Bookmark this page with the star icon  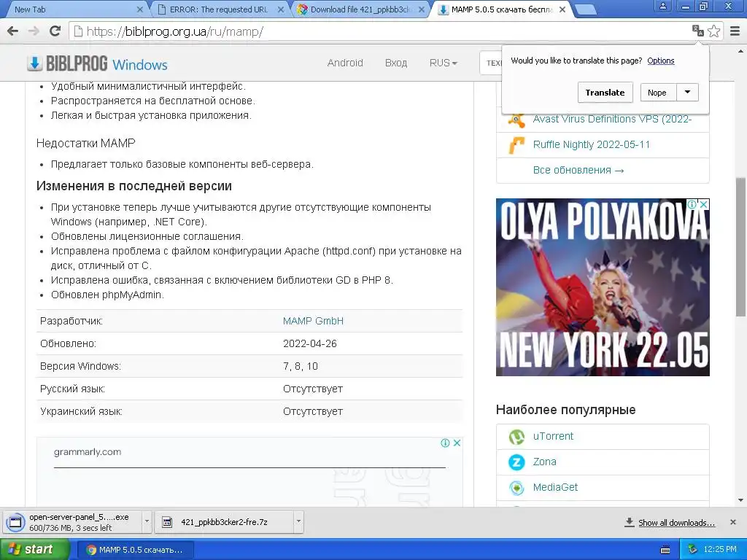point(714,31)
